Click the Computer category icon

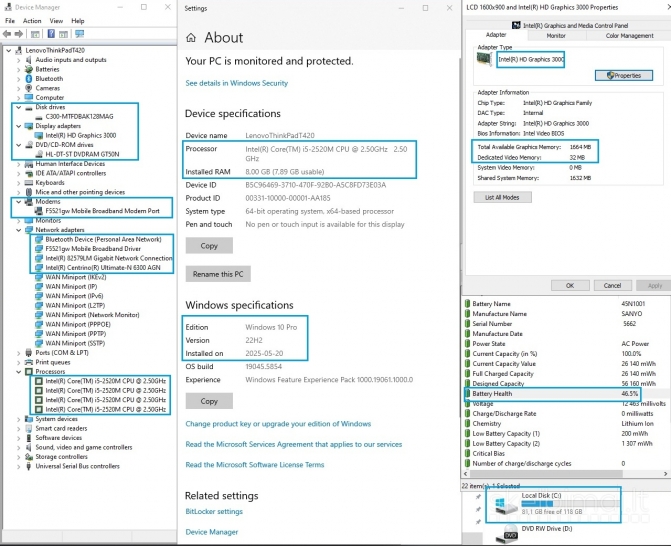click(x=29, y=98)
